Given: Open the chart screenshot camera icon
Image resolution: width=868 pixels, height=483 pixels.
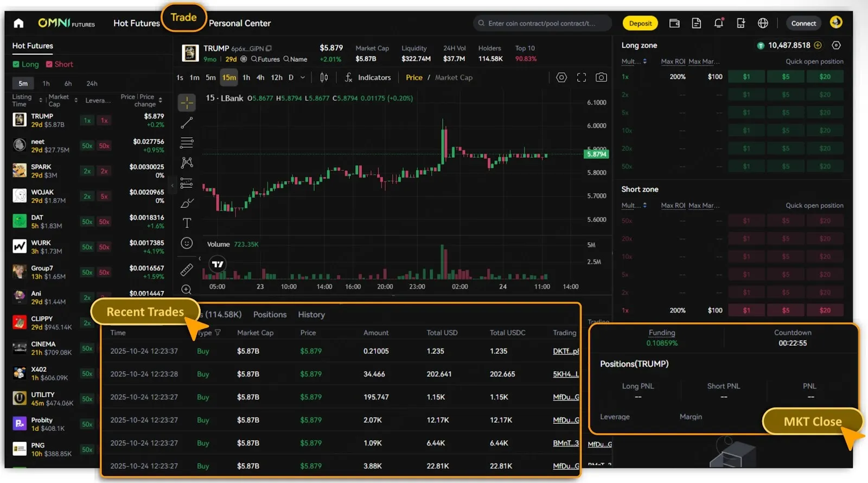Looking at the screenshot, I should [x=601, y=78].
